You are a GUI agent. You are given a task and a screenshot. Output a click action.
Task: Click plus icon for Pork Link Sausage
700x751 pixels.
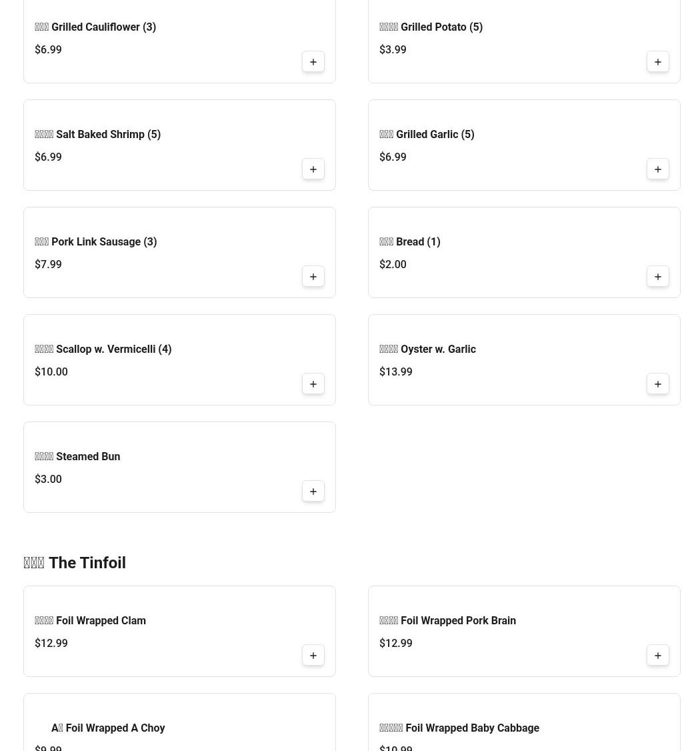pos(313,277)
